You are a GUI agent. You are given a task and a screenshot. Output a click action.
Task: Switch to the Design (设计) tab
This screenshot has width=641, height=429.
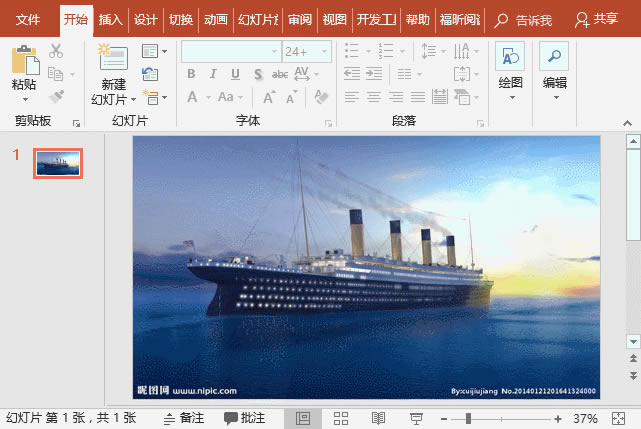(x=146, y=19)
